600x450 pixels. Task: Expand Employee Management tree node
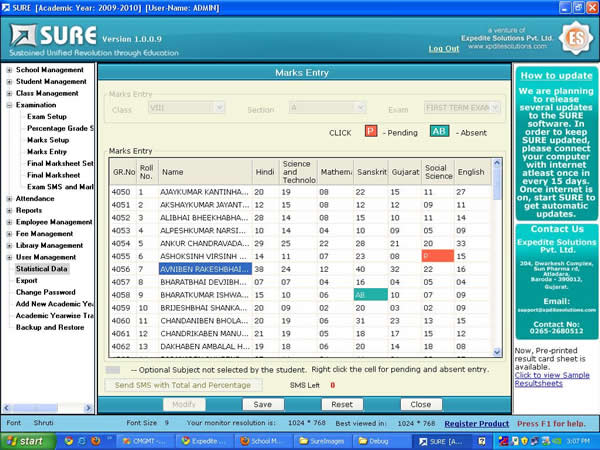pyautogui.click(x=9, y=222)
